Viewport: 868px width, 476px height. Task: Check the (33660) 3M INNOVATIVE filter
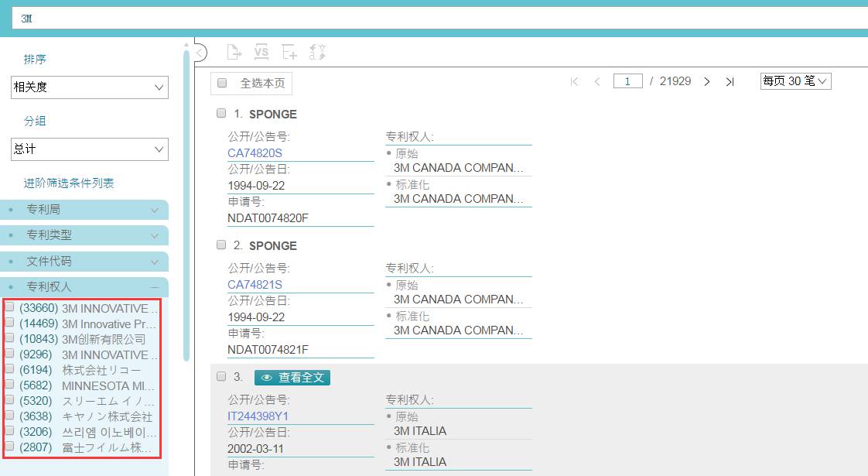pos(9,307)
